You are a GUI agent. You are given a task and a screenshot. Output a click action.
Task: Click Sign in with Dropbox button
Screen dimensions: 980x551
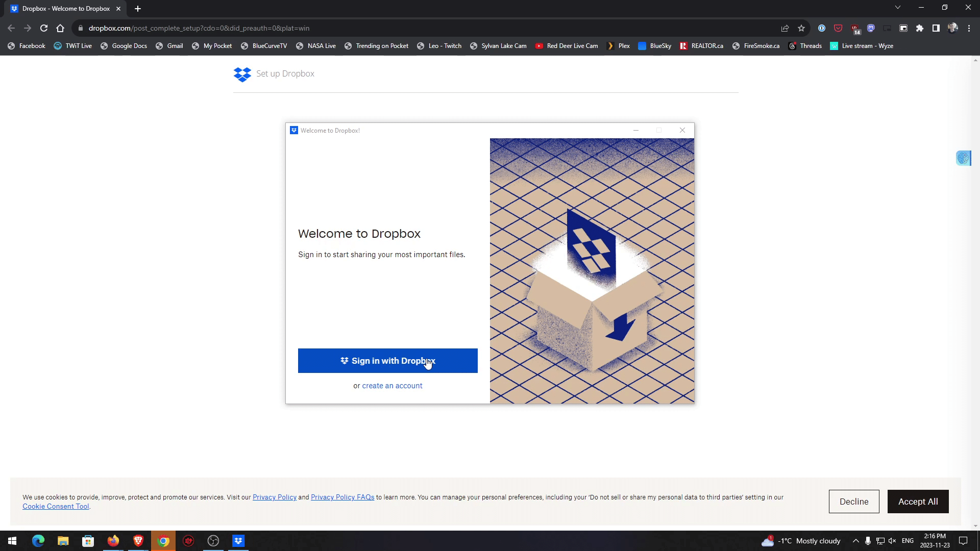(x=387, y=361)
